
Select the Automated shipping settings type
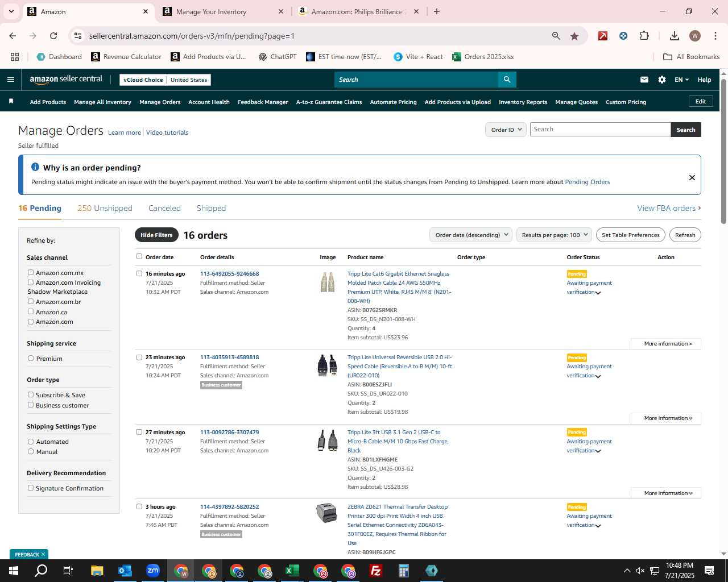pos(31,441)
